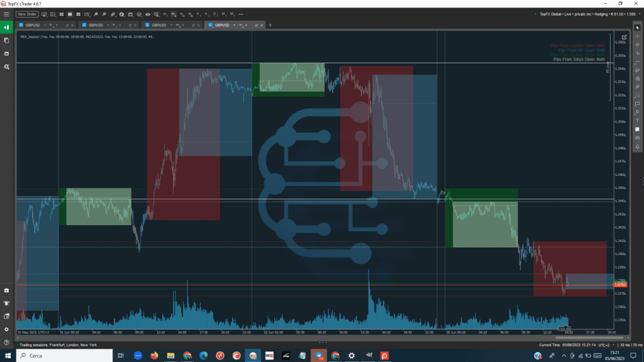The width and height of the screenshot is (644, 362).
Task: Open Firefox from the taskbar
Action: pyautogui.click(x=154, y=356)
